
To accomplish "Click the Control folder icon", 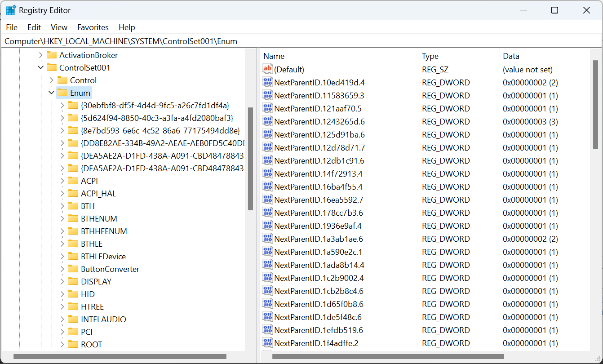I will coord(62,80).
